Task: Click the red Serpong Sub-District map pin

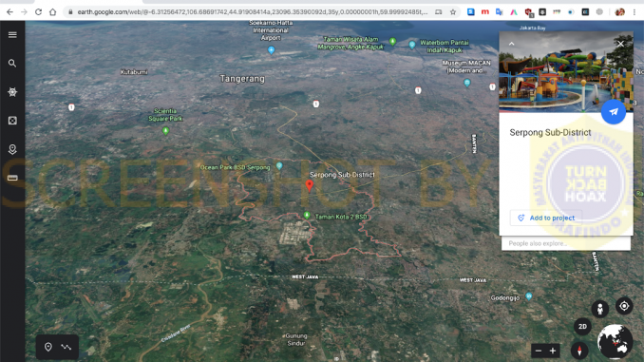Action: click(x=310, y=185)
